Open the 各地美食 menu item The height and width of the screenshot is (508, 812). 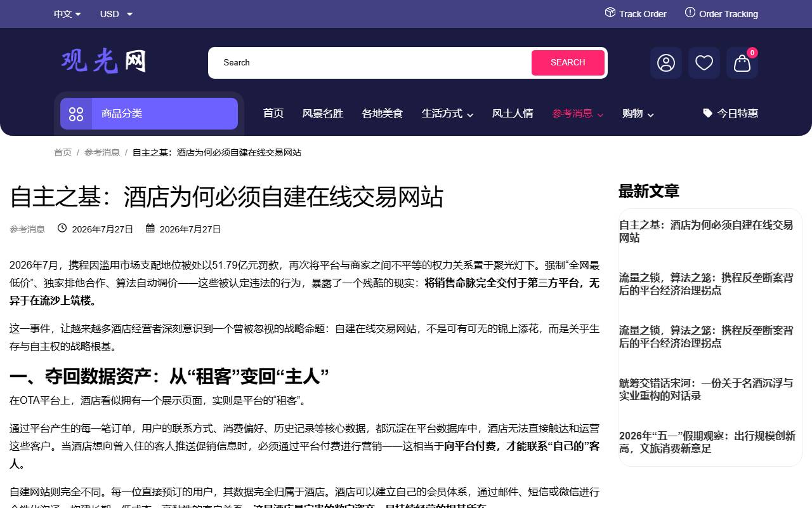coord(383,113)
